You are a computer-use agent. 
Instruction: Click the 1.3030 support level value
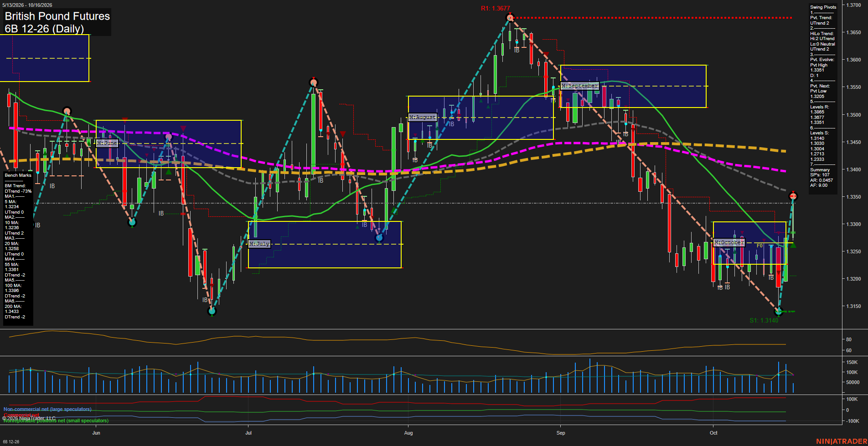tap(817, 144)
